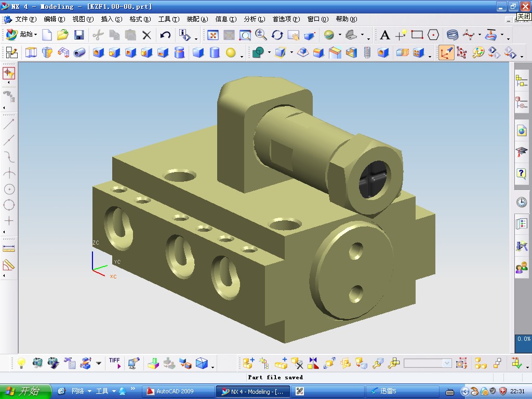Create a Block primitive
532x399 pixels.
(198, 52)
